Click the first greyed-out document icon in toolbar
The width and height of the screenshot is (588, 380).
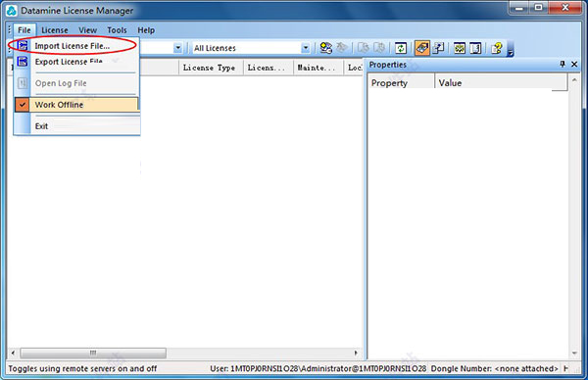click(x=363, y=48)
